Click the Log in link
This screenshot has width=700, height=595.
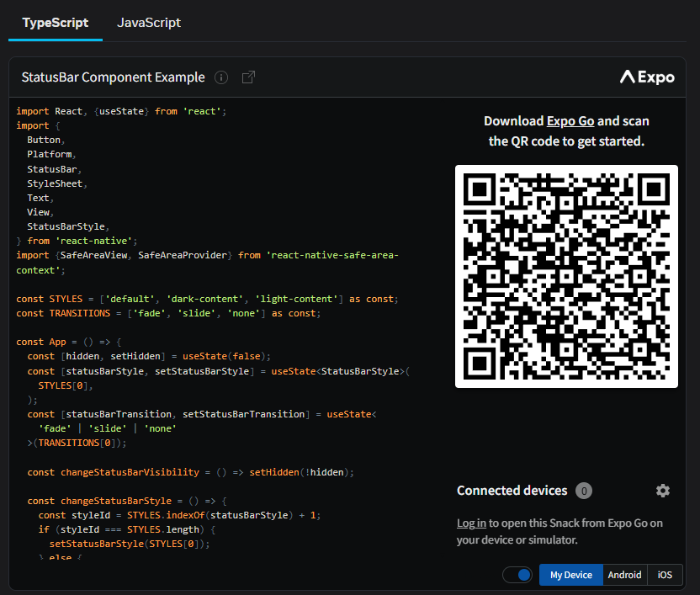tap(471, 523)
